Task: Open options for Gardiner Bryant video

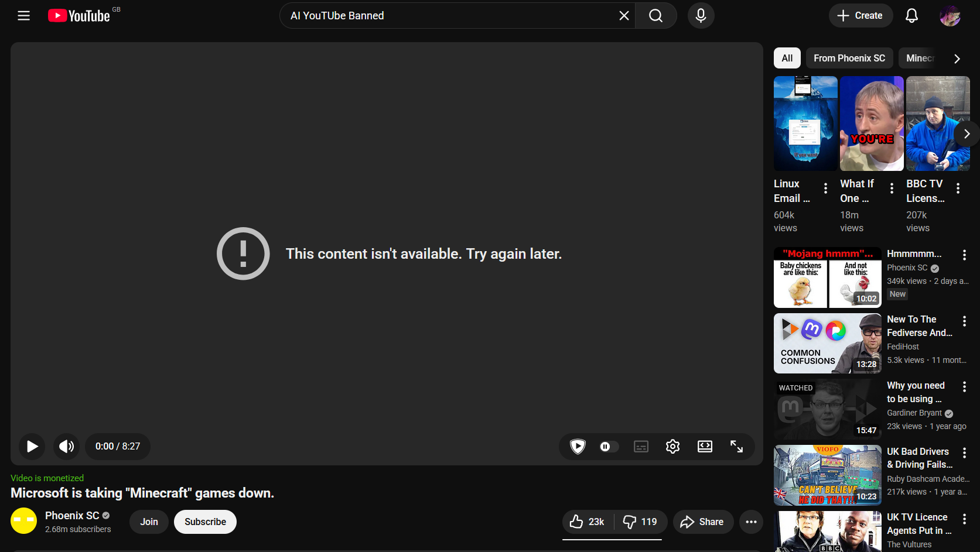Action: [x=964, y=386]
